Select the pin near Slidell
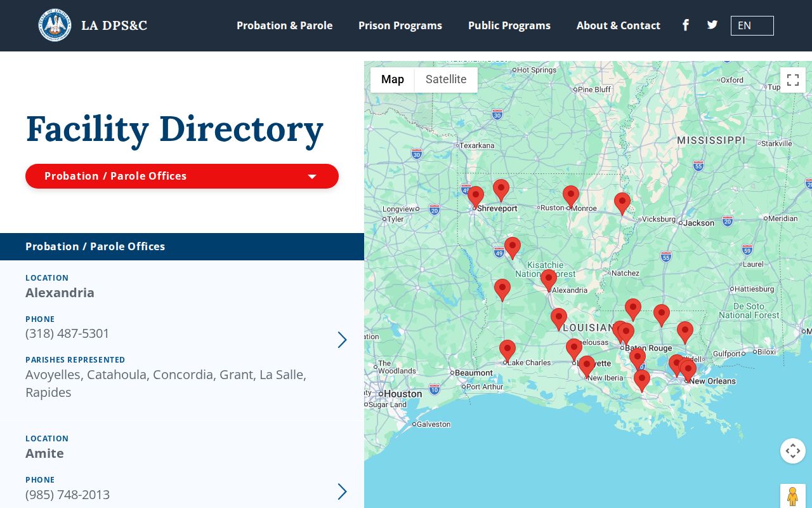 [x=685, y=332]
